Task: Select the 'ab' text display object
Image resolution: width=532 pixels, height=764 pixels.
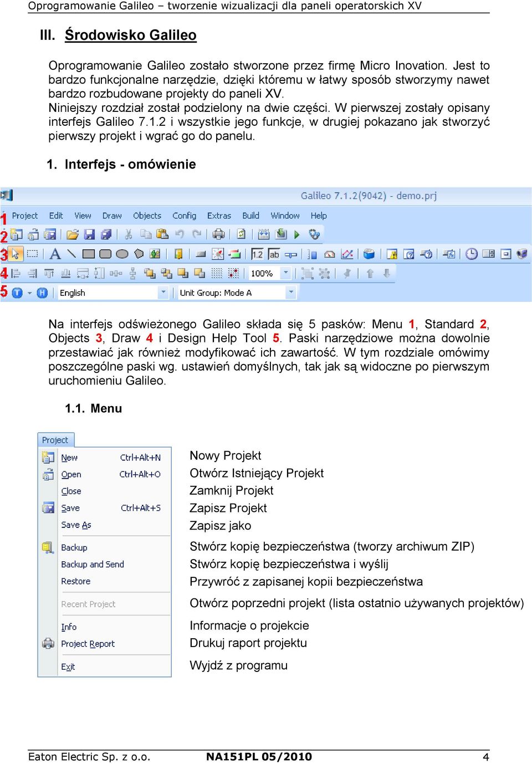Action: pos(274,254)
